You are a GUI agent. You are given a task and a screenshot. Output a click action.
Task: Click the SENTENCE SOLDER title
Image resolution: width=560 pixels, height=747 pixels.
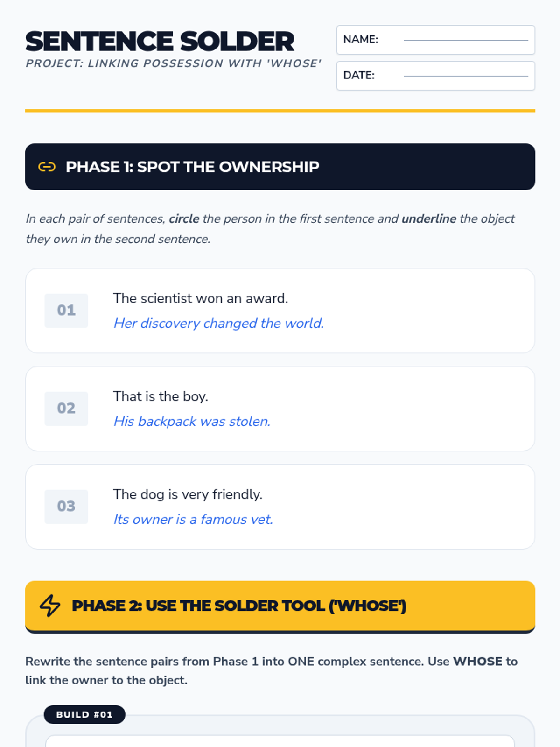[x=160, y=41]
